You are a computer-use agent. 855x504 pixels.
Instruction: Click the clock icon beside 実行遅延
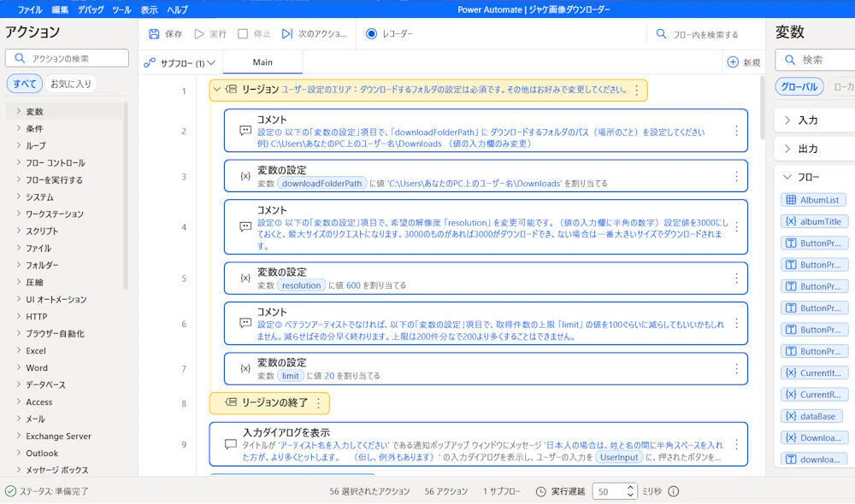540,491
